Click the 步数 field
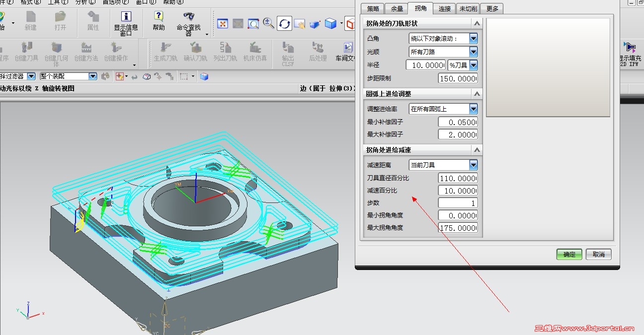 pyautogui.click(x=458, y=203)
